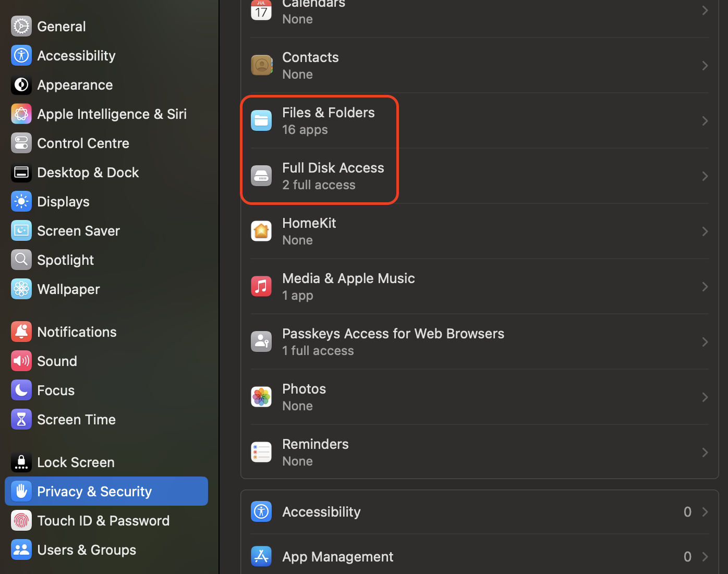Select the Control Centre icon

point(21,143)
